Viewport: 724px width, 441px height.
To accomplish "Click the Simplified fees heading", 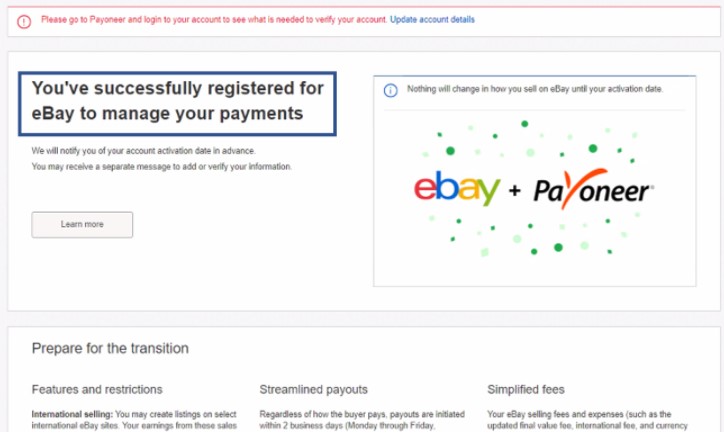I will 526,389.
